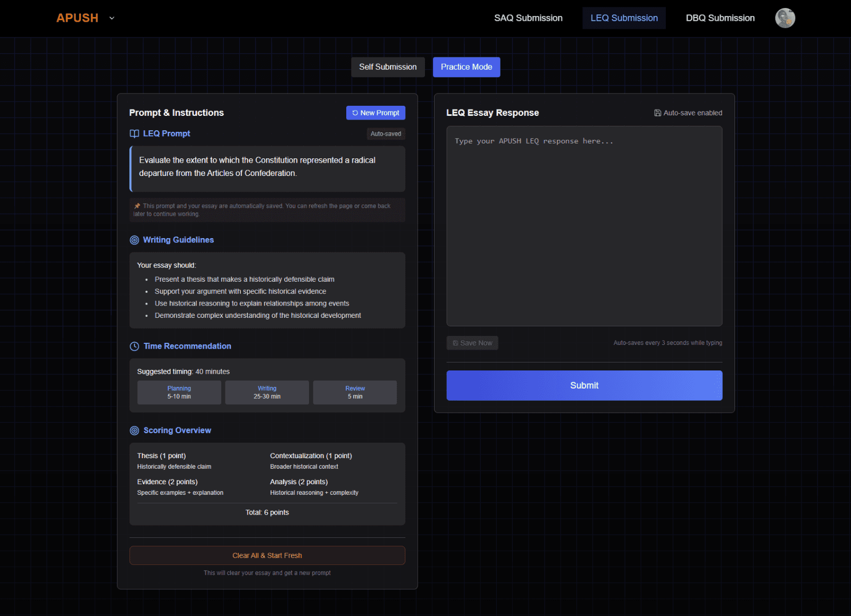Switch to Self Submission mode
The height and width of the screenshot is (616, 851).
point(388,67)
